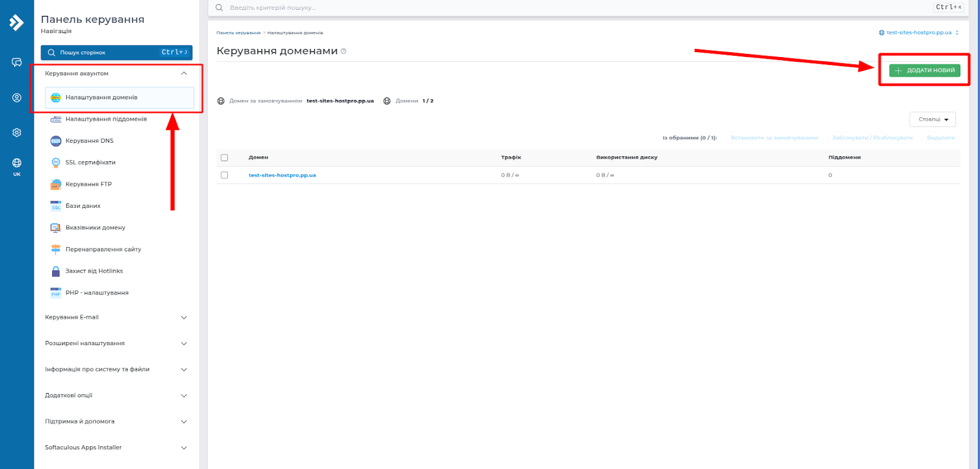Screen dimensions: 980x469
Task: Sort by the Піддомени column header
Action: (x=845, y=158)
